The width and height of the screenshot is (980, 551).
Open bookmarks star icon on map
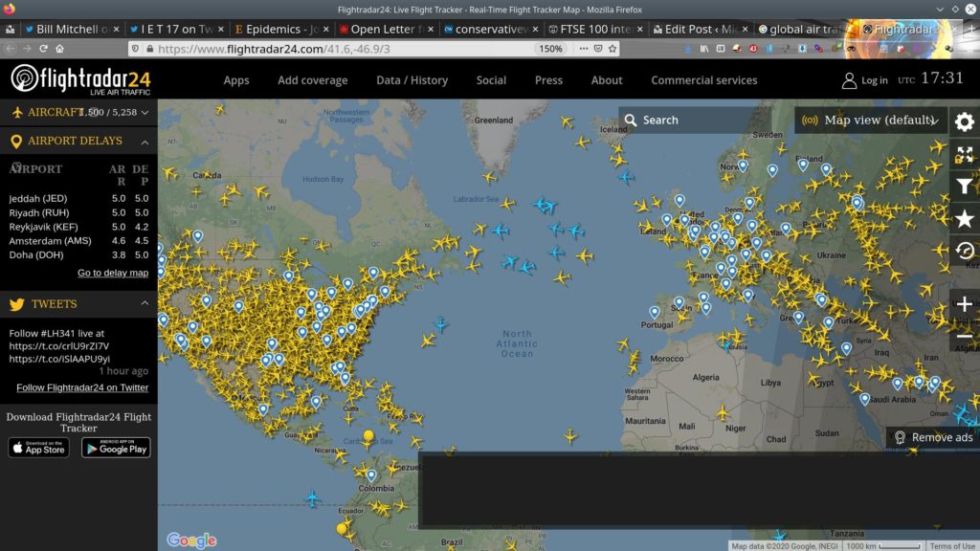click(x=964, y=219)
